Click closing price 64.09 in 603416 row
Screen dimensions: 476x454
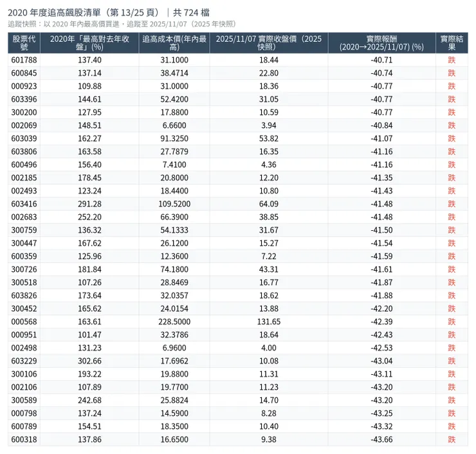click(x=269, y=204)
